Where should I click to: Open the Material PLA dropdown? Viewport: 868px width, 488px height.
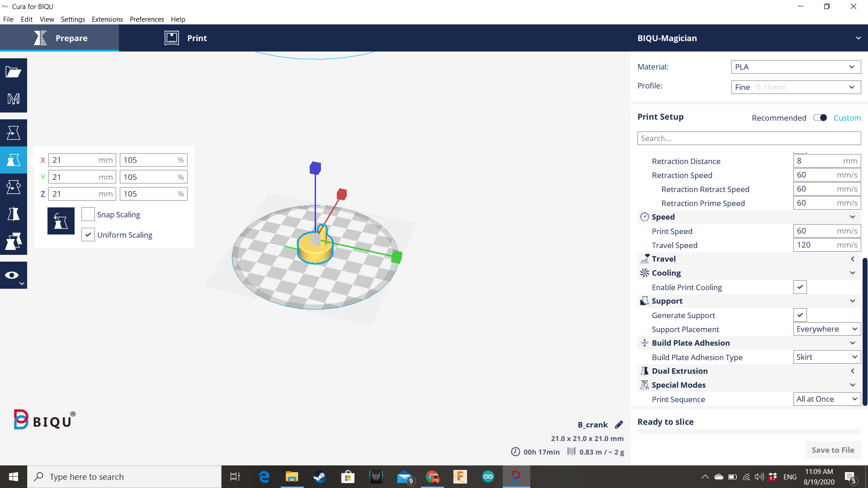pos(796,67)
